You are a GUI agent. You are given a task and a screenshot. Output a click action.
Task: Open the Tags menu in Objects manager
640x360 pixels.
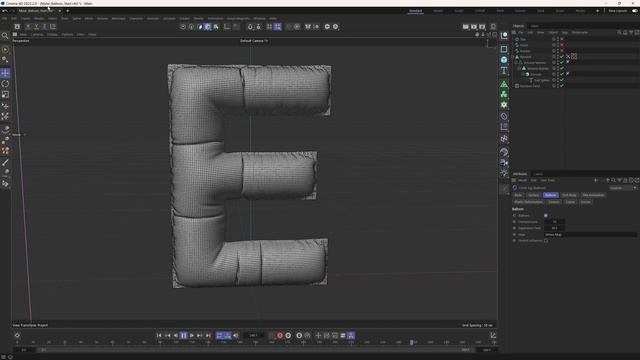(x=564, y=32)
